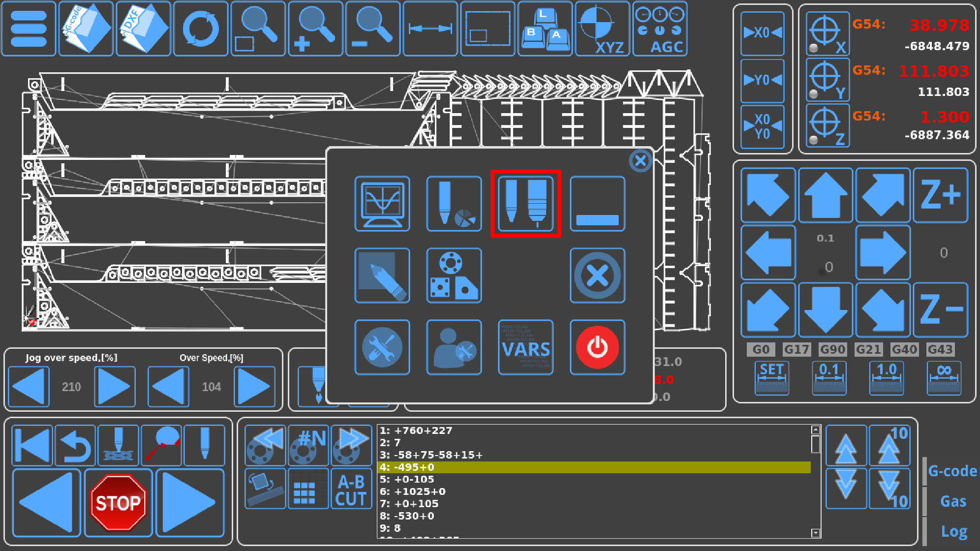Open G-code file icon
The image size is (980, 551).
86,29
